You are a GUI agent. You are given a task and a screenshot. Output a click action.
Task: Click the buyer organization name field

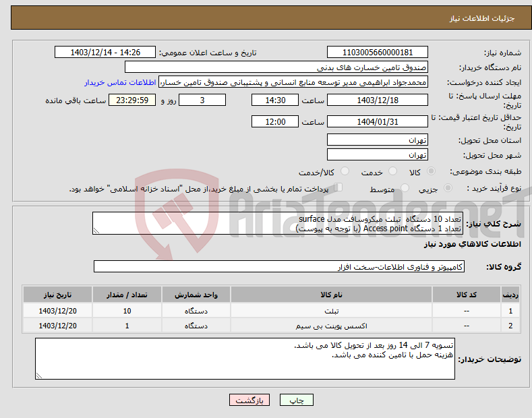click(x=276, y=67)
